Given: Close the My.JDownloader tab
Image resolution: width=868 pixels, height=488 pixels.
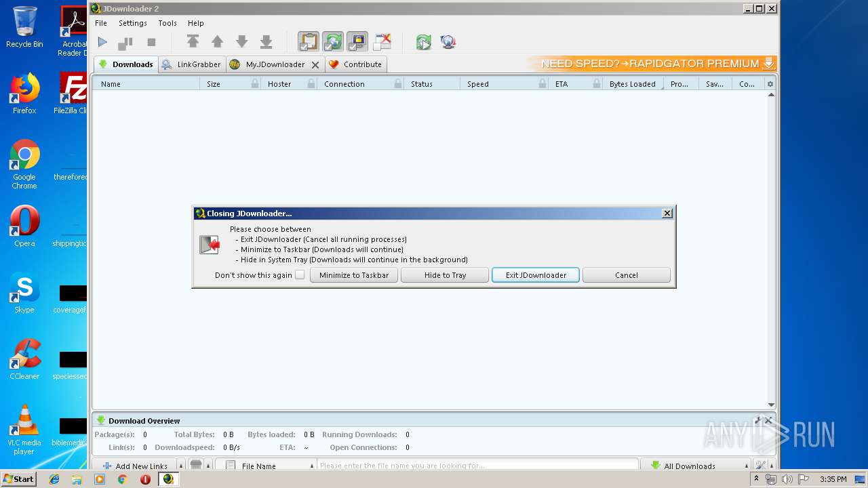Looking at the screenshot, I should 315,65.
